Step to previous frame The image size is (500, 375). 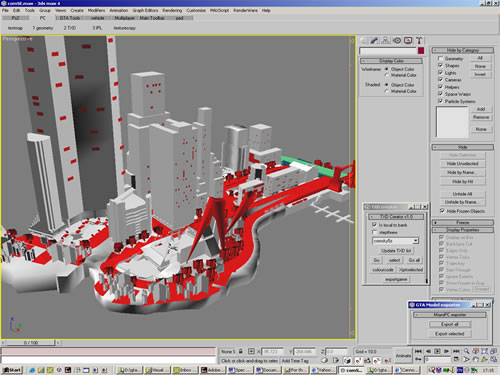[x=428, y=351]
